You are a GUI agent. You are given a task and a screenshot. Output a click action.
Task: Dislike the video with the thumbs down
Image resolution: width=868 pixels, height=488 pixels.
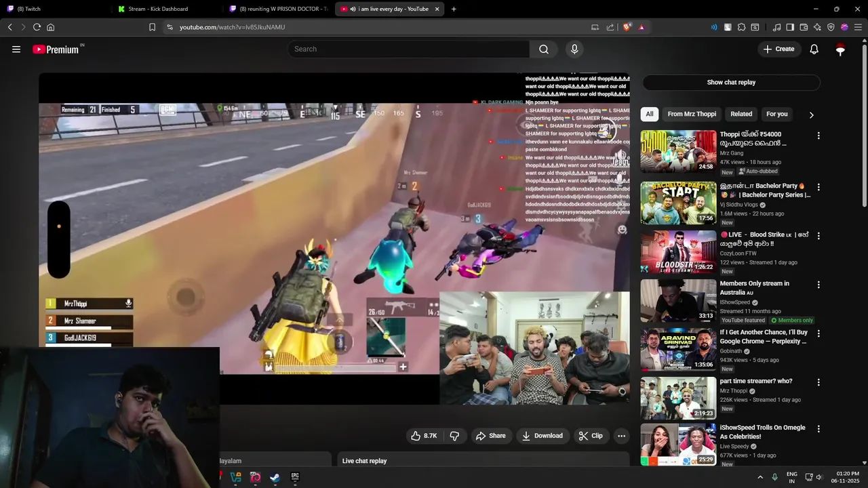tap(454, 436)
